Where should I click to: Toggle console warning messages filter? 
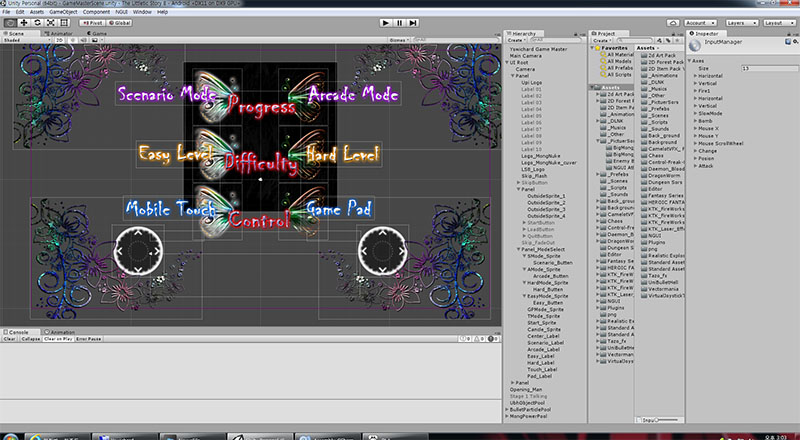pyautogui.click(x=480, y=339)
